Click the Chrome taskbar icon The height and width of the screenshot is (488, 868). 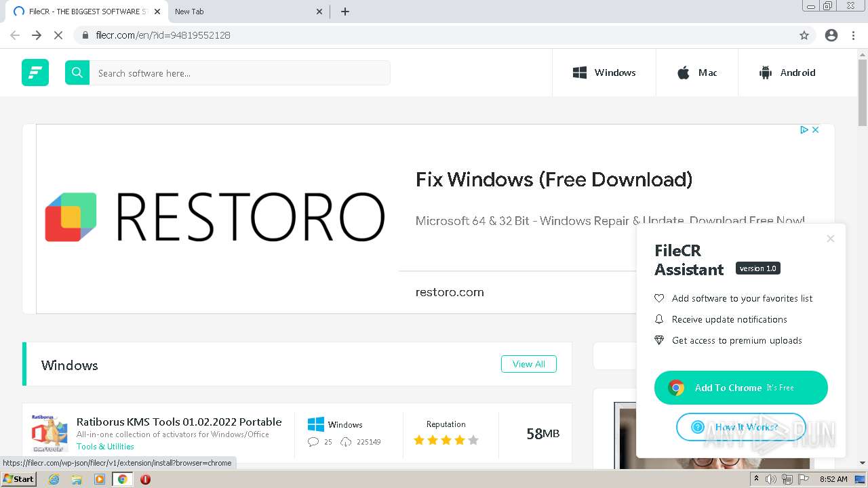[123, 479]
